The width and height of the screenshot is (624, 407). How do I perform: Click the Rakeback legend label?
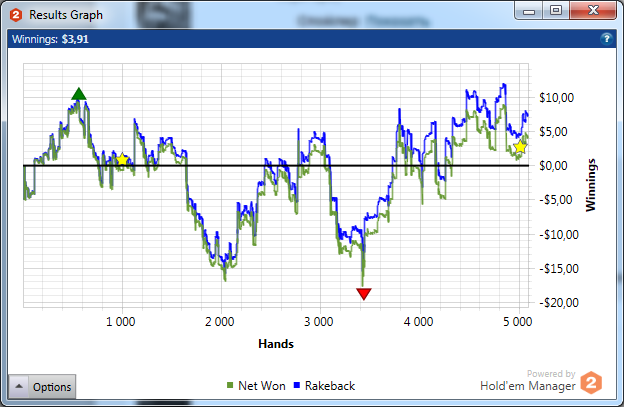pos(330,386)
